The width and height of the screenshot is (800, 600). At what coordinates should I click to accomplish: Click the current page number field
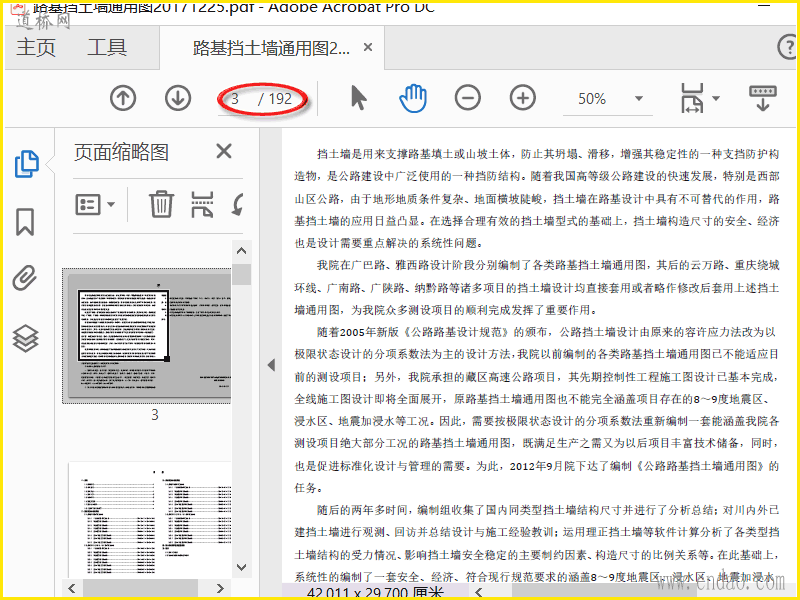point(235,98)
